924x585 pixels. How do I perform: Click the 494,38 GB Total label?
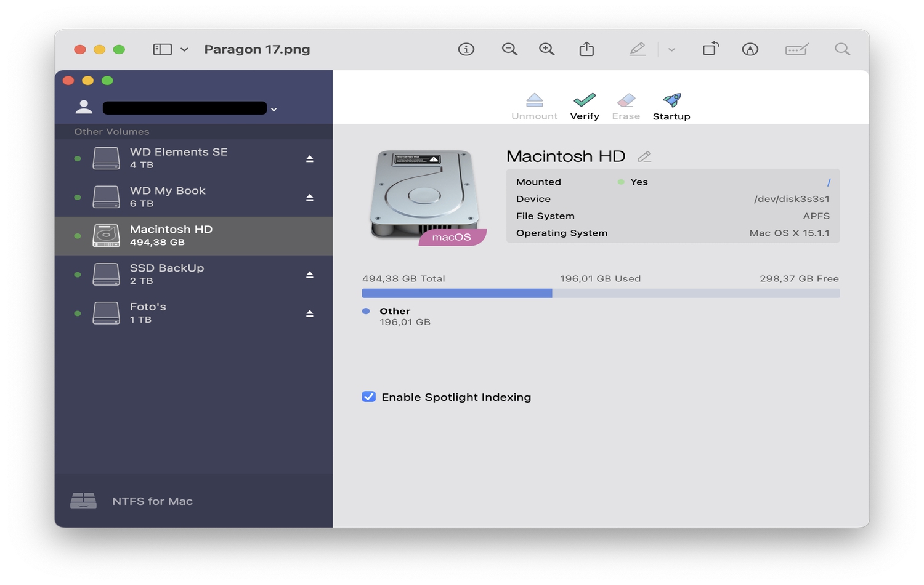pos(403,278)
